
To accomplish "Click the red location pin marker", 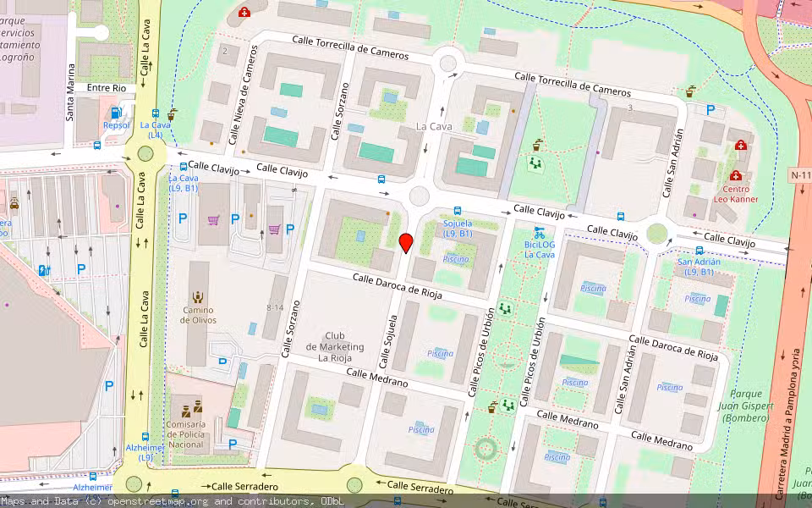I will click(x=406, y=243).
